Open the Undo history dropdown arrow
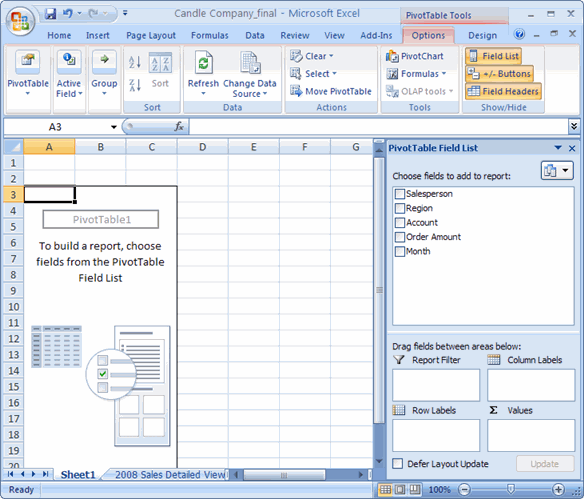Viewport: 584px width, 499px height. [79, 14]
